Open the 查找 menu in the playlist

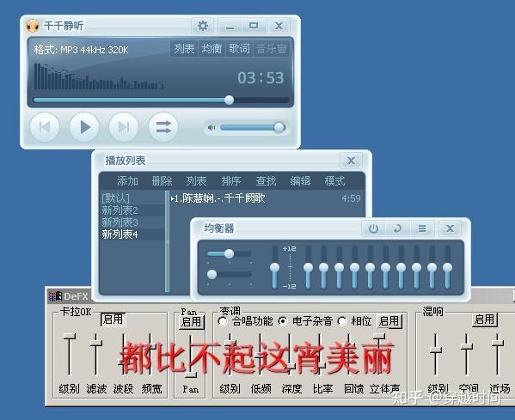click(x=266, y=180)
